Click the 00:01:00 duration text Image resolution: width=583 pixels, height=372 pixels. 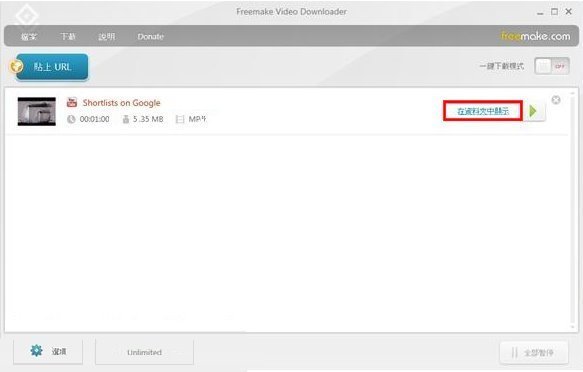click(x=94, y=119)
